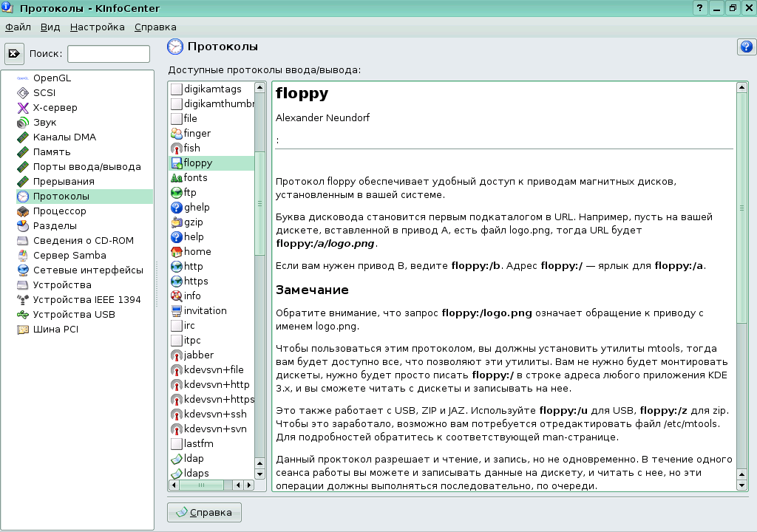Viewport: 757px width, 532px height.
Task: Click the titlebar question-mark help button
Action: (x=699, y=7)
